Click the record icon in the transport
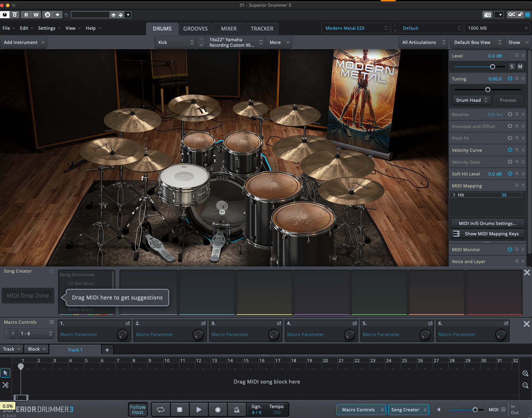532x418 pixels. tap(217, 410)
